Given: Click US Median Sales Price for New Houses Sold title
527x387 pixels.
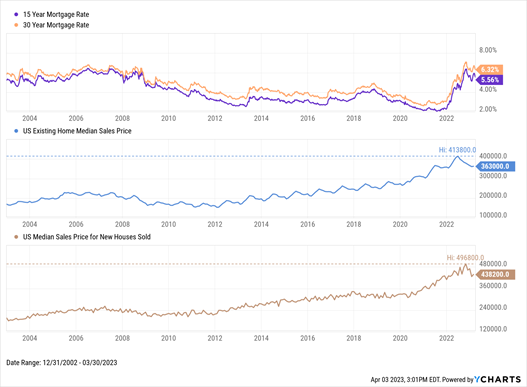Looking at the screenshot, I should tap(87, 237).
